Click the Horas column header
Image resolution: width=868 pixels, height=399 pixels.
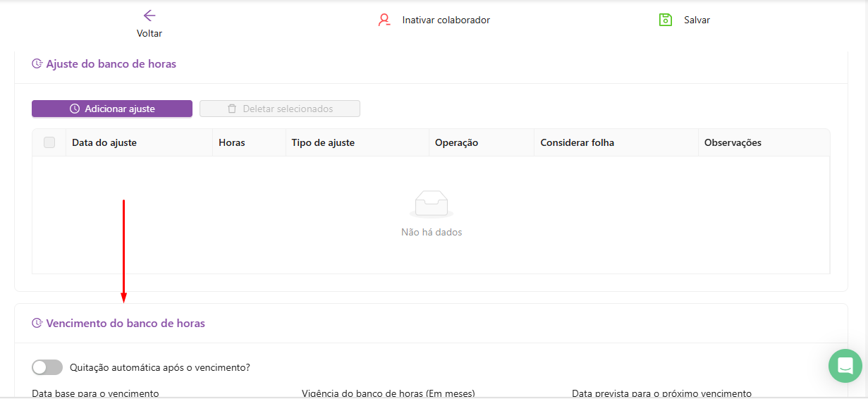232,142
